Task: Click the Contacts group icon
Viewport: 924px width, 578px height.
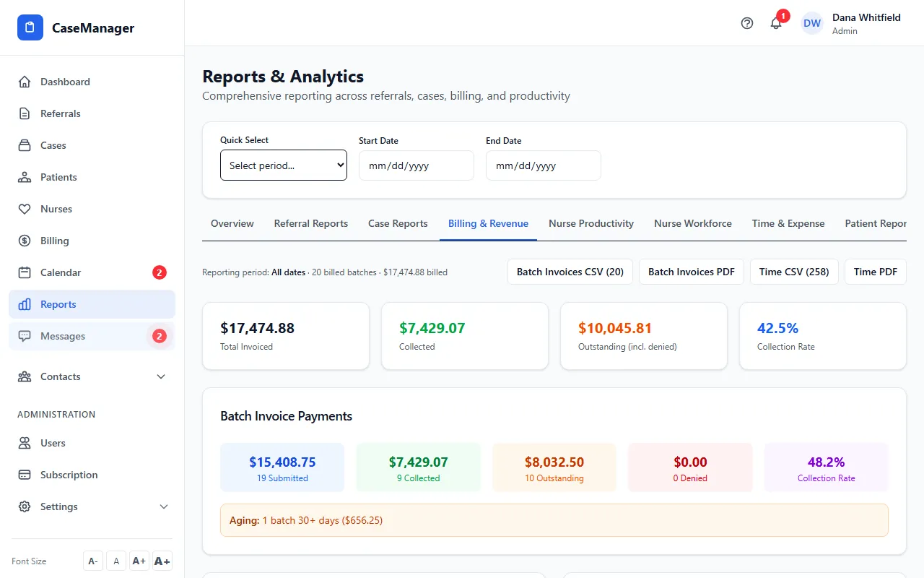Action: (25, 376)
